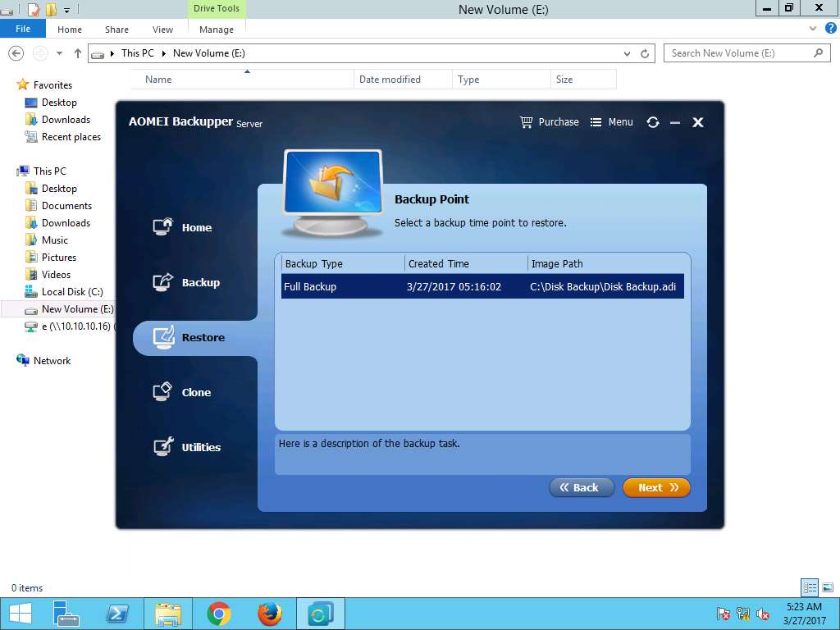Open the File menu in Explorer

[23, 29]
